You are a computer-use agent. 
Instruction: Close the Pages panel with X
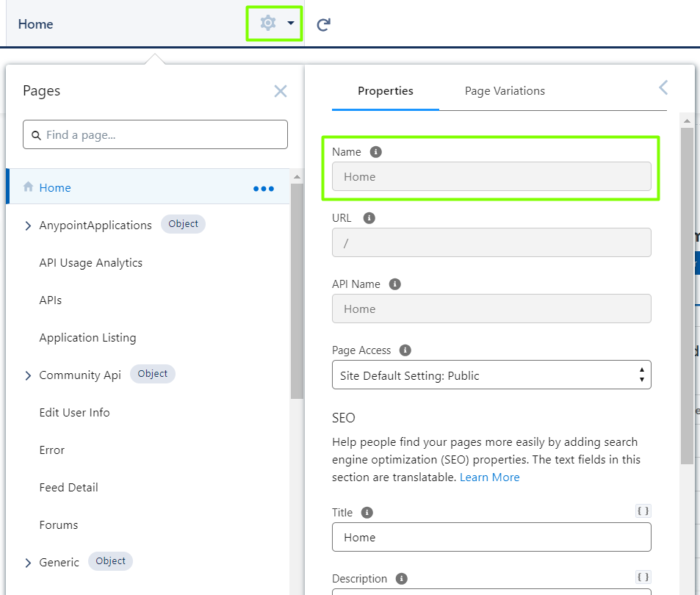[x=280, y=91]
